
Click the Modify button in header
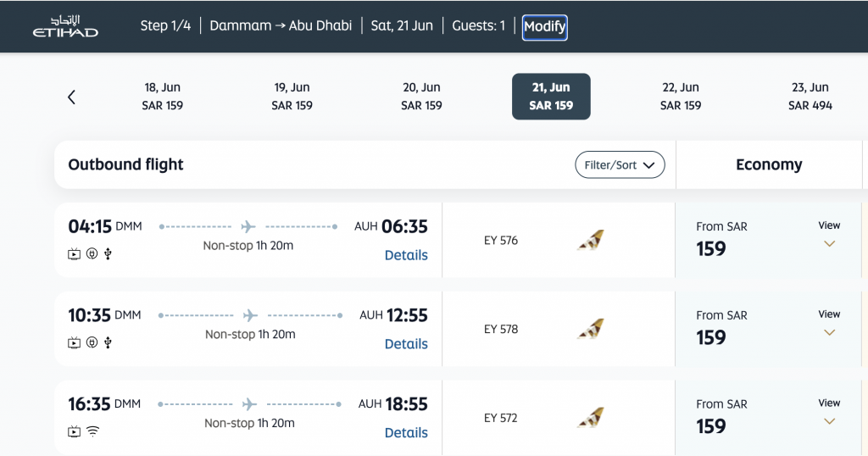pos(544,26)
